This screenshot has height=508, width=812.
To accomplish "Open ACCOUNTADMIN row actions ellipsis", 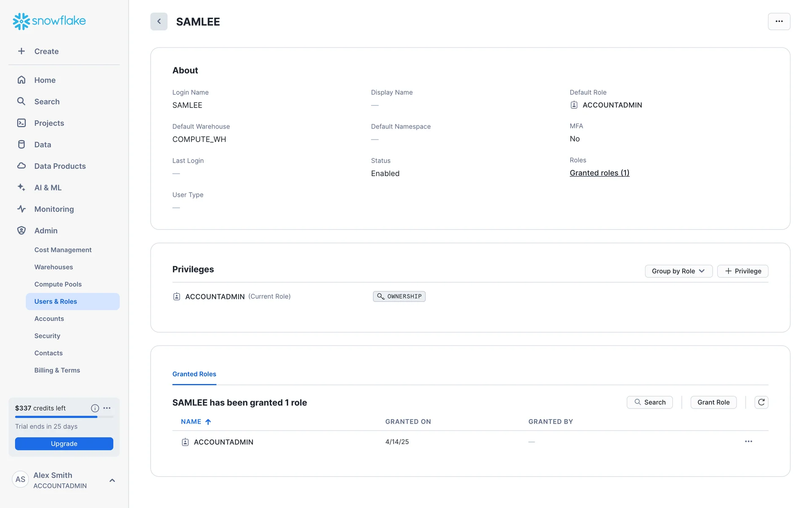I will (x=748, y=442).
